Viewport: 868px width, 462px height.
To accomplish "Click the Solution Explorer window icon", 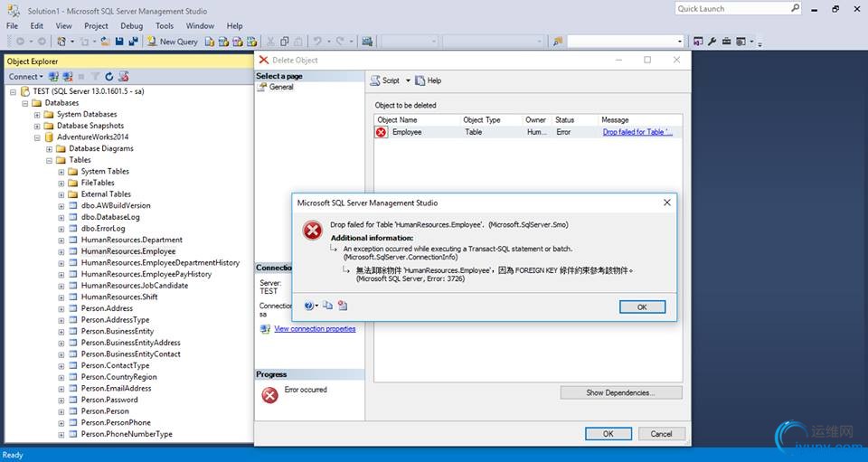I will click(697, 42).
